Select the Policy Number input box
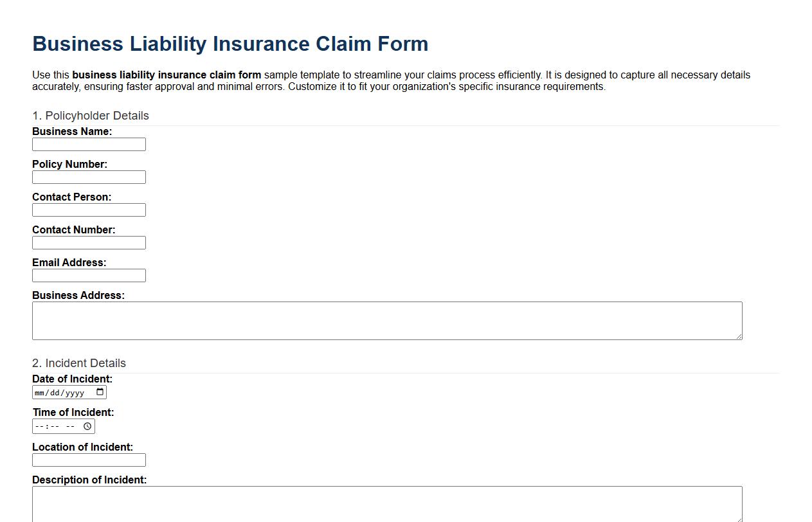812x522 pixels. pyautogui.click(x=89, y=177)
